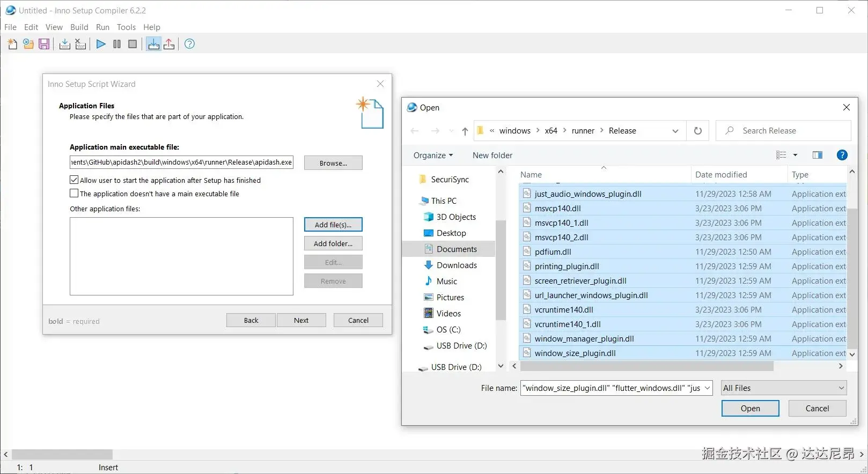
Task: Click the Browse... button
Action: point(333,163)
